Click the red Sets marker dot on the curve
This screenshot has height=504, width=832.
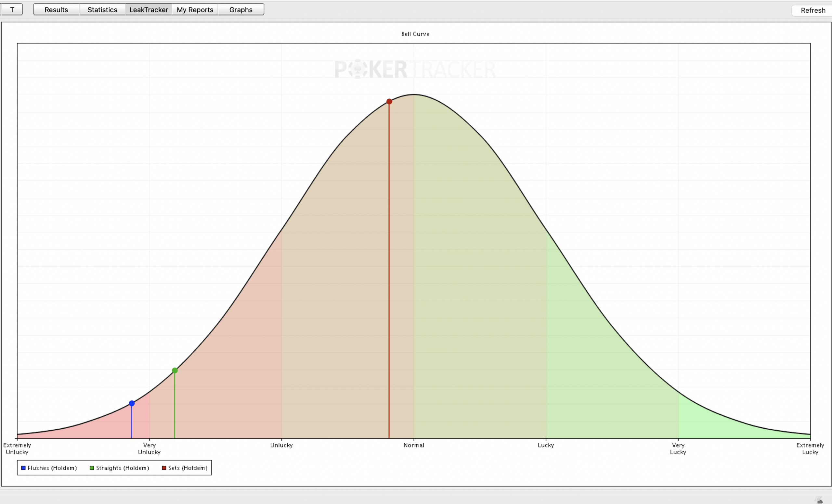(389, 102)
